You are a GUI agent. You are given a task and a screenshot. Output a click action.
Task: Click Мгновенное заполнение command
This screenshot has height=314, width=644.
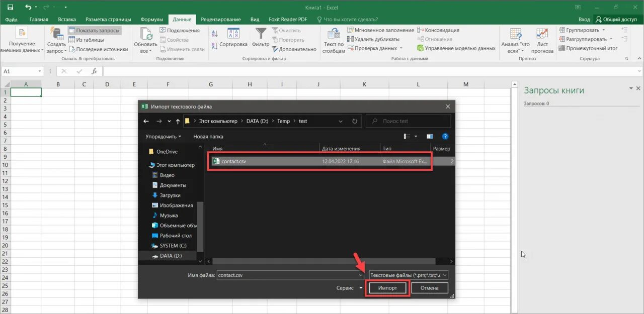click(380, 31)
